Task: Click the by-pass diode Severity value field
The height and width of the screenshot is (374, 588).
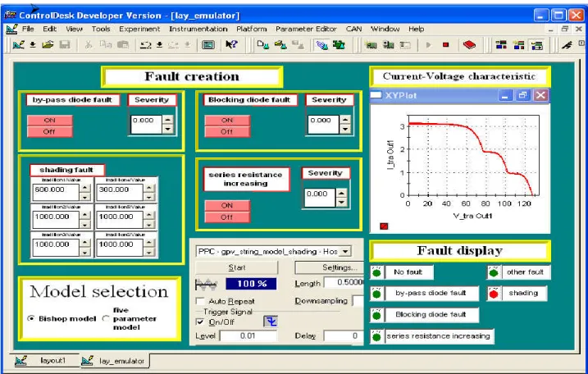Action: point(147,124)
